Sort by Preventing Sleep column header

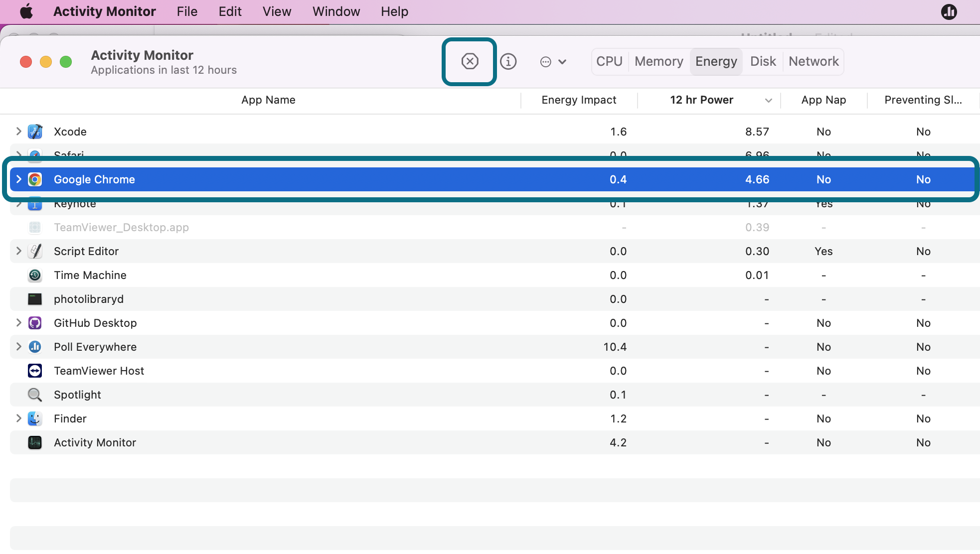tap(923, 100)
